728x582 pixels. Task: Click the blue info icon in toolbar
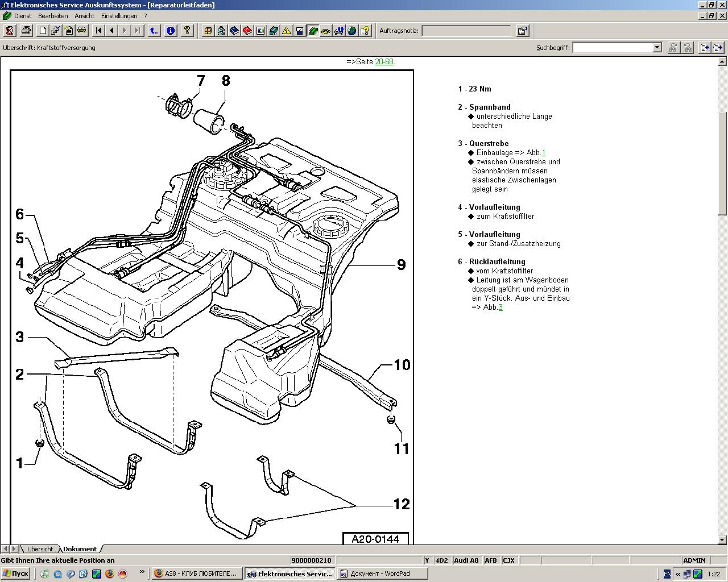[x=170, y=31]
